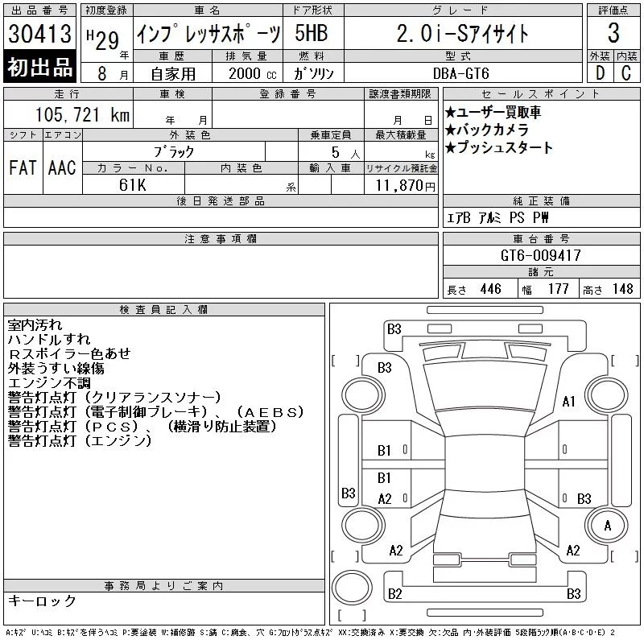
Task: Select inspector note Rスポイラー色あせ
Action: (x=69, y=353)
